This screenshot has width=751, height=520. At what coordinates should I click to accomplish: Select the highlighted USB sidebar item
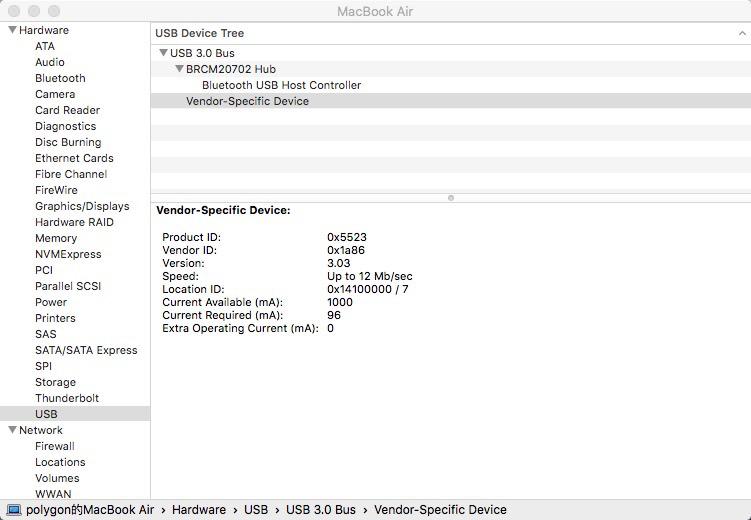[75, 414]
